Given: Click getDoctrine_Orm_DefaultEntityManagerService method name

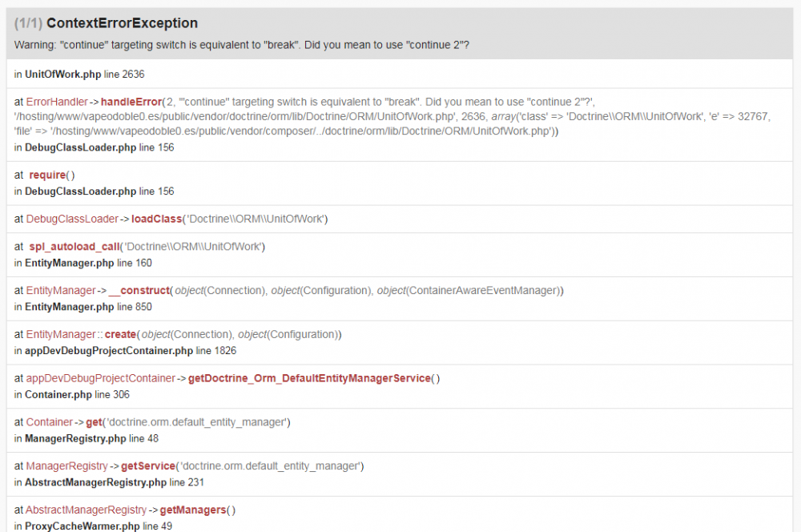Looking at the screenshot, I should pyautogui.click(x=309, y=378).
